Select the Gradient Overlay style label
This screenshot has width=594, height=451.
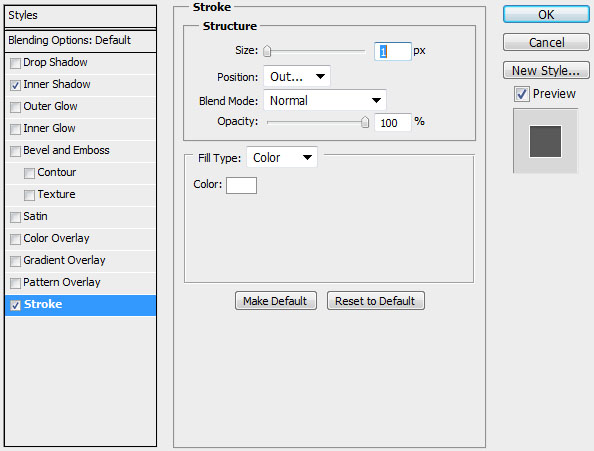64,260
